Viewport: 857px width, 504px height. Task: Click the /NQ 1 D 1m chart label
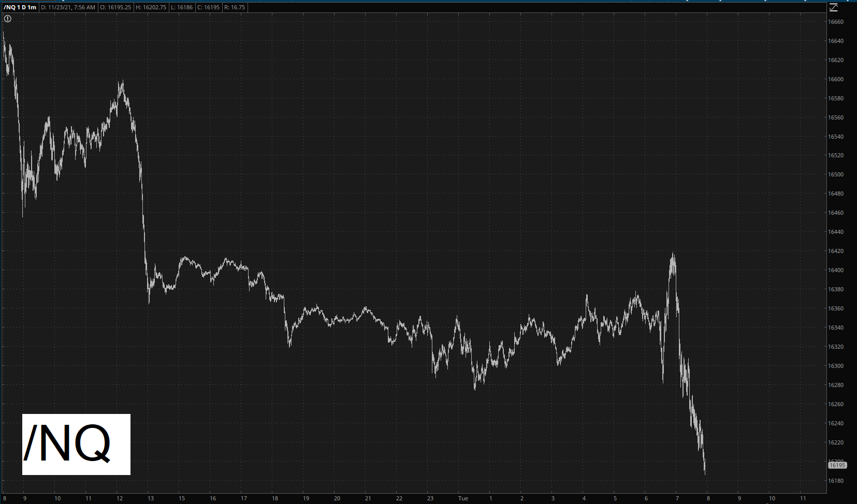pos(20,7)
